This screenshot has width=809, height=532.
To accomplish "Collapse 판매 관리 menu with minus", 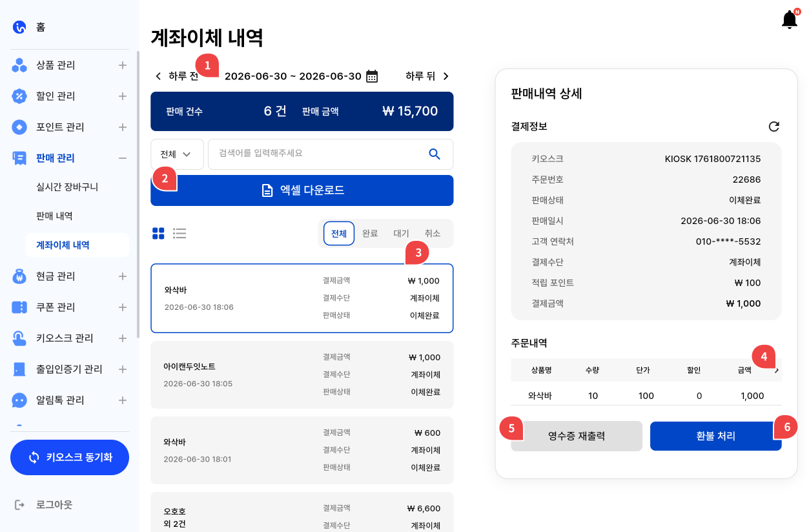I will point(122,158).
